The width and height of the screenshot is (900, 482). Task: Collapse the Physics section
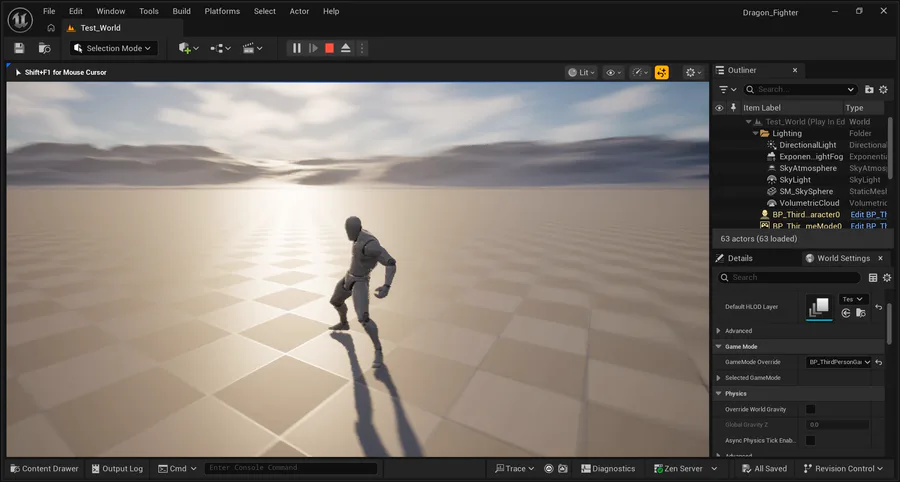719,394
